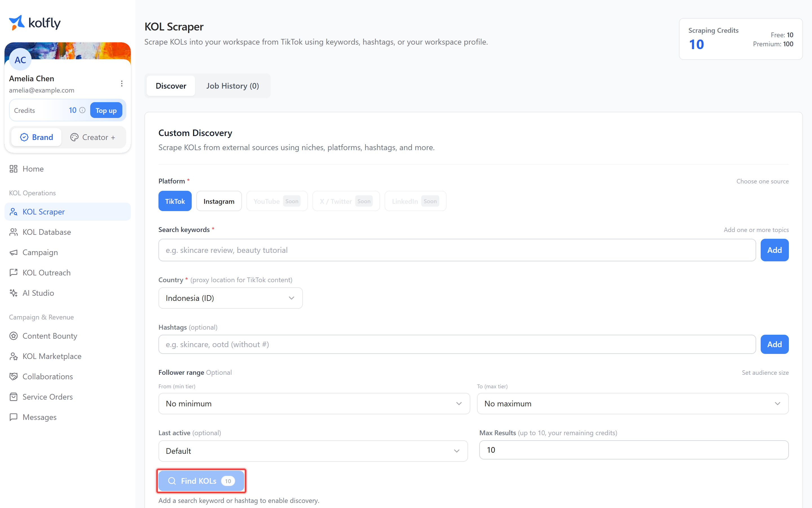
Task: Click the Find KOLs button
Action: tap(201, 481)
